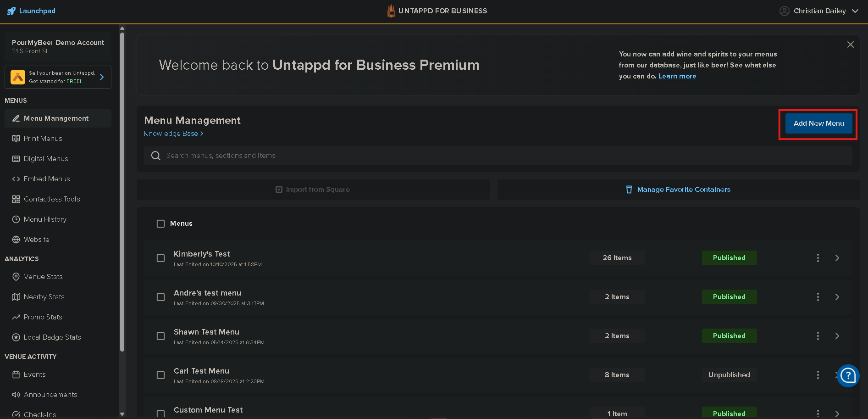The width and height of the screenshot is (868, 419).
Task: Click the Website globe icon
Action: coord(16,240)
